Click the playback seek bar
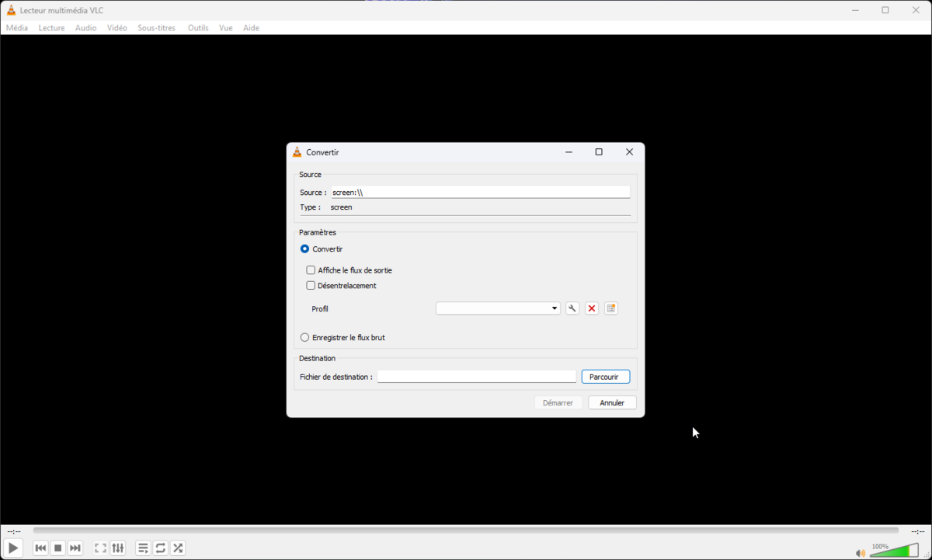 coord(466,531)
